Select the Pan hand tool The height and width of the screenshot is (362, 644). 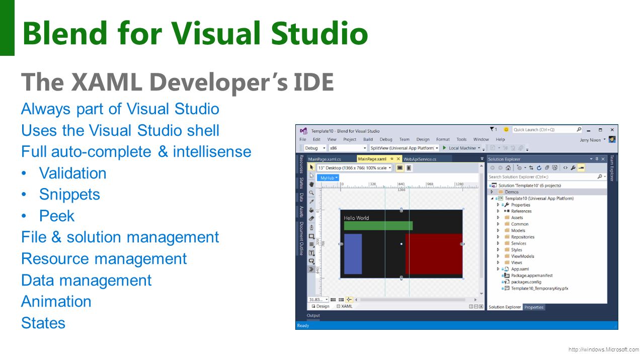311,185
